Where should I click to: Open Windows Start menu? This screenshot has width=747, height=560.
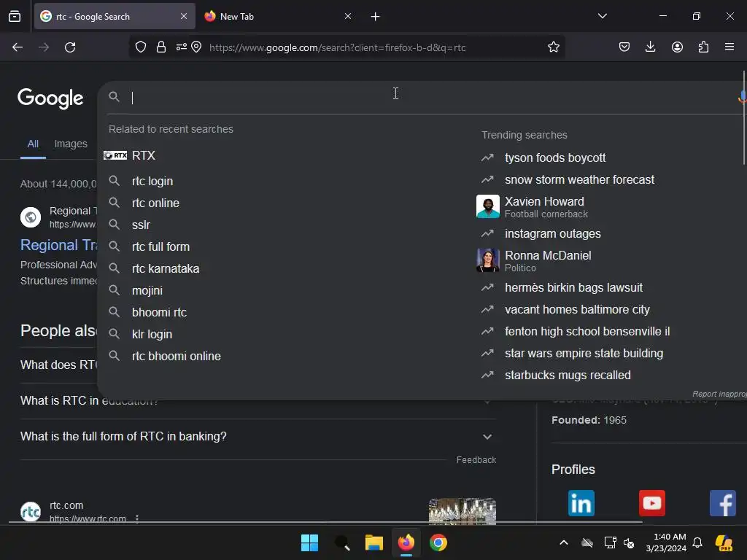click(x=309, y=542)
